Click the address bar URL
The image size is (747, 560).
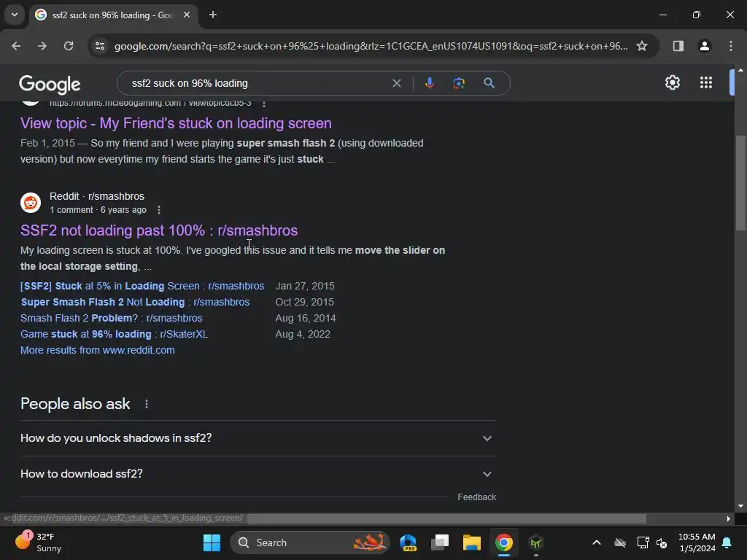(x=371, y=46)
